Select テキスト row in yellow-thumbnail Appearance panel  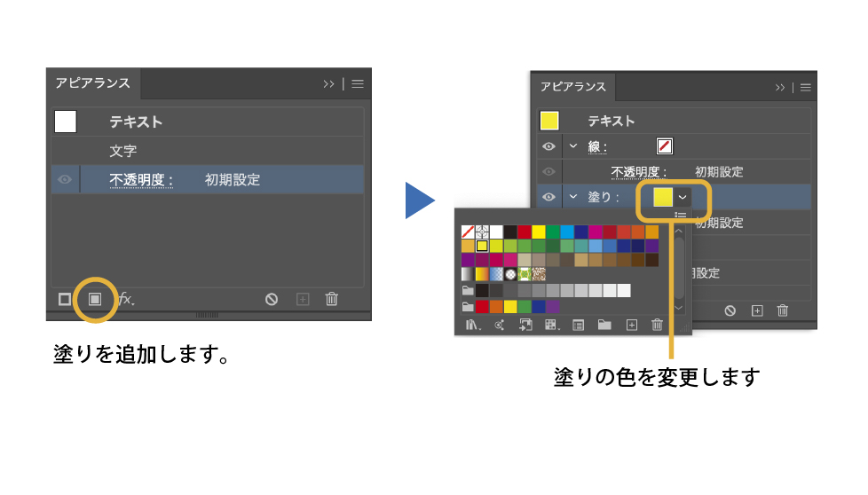pyautogui.click(x=674, y=121)
